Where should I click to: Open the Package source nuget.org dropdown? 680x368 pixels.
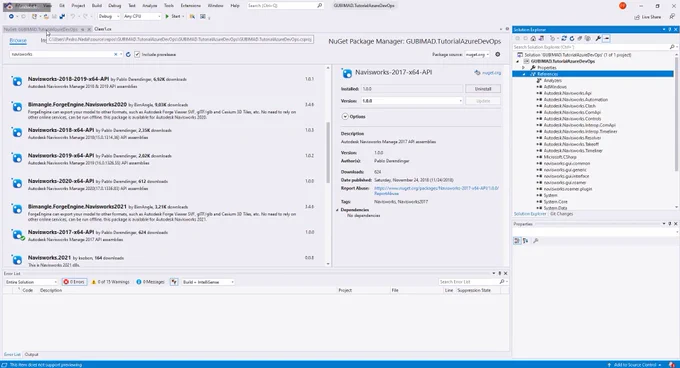coord(477,55)
